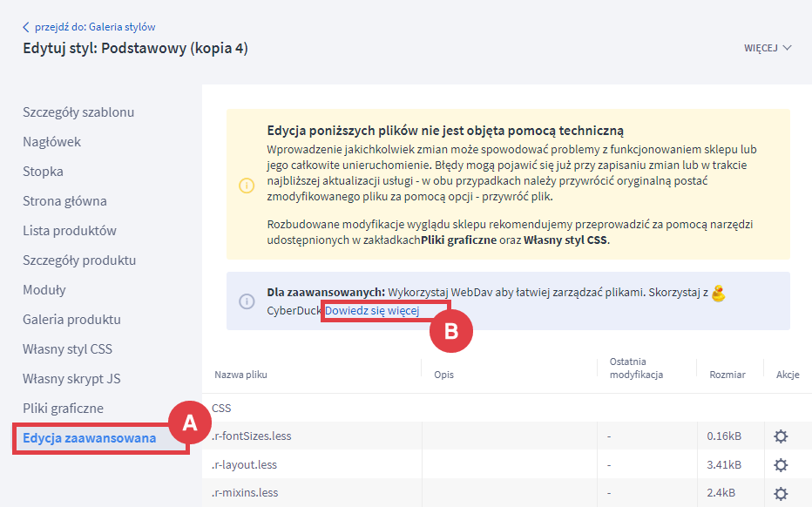The height and width of the screenshot is (507, 812).
Task: Open gear actions for .r-mixins.less
Action: click(x=781, y=493)
